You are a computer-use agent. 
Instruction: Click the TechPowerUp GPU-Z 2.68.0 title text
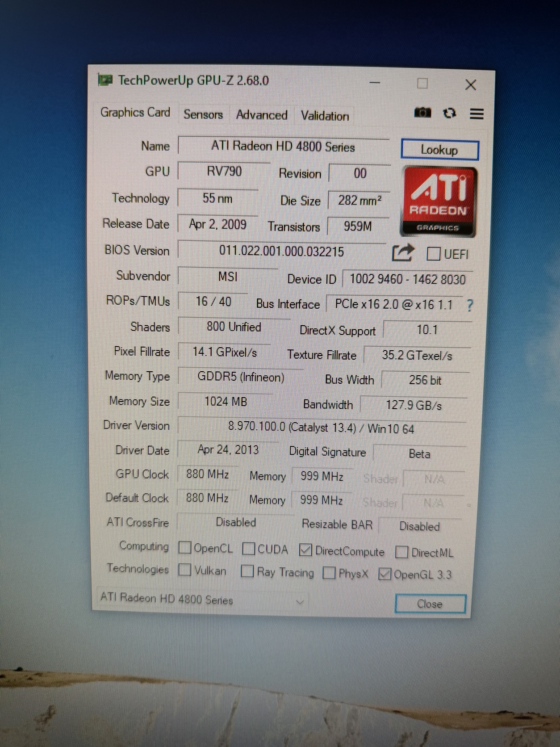pos(193,80)
